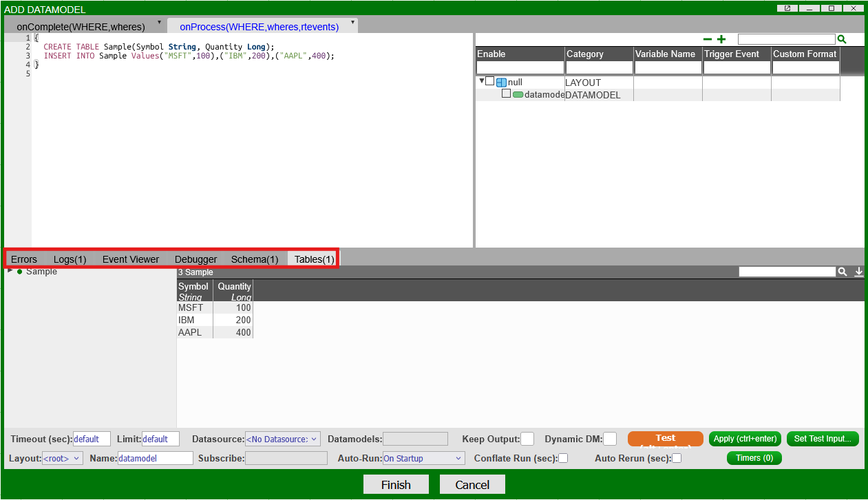Click the Finish button
The image size is (868, 500).
(x=396, y=485)
